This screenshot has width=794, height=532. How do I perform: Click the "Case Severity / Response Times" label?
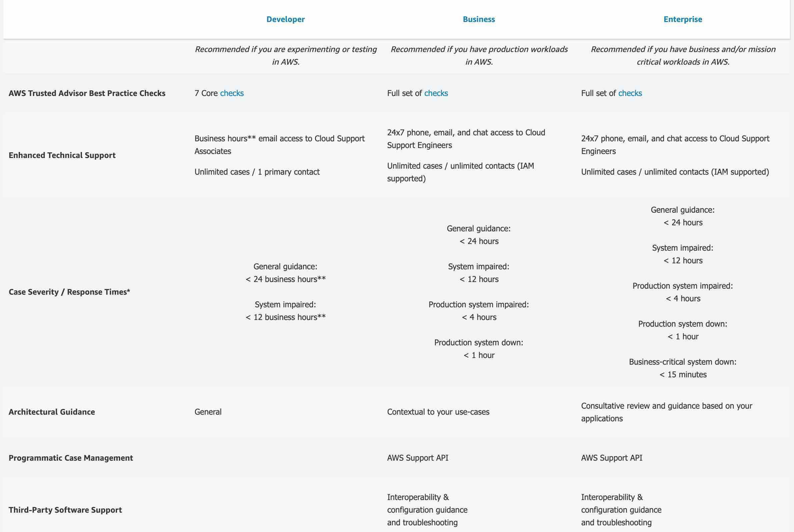pos(69,292)
